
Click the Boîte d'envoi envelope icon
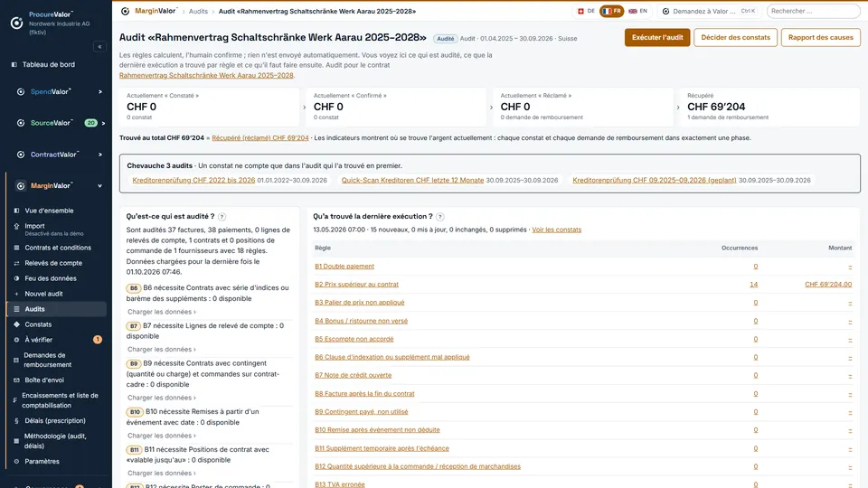[x=16, y=380]
